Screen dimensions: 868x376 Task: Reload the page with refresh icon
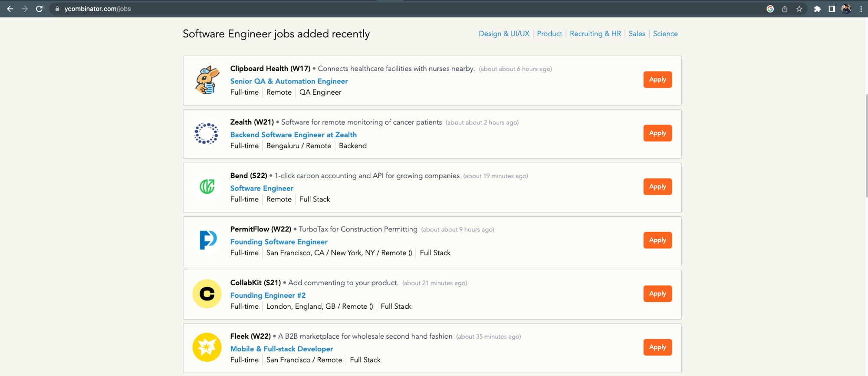(39, 9)
